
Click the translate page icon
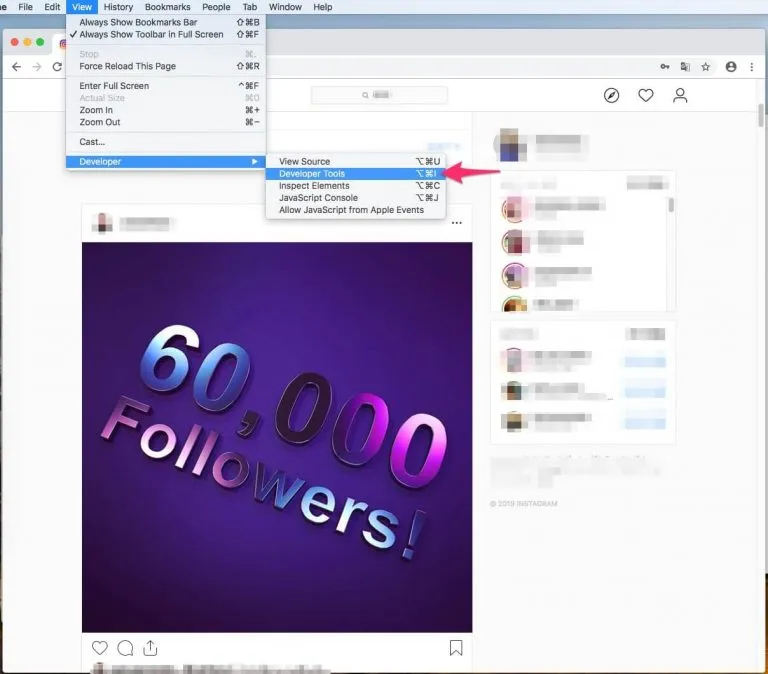pyautogui.click(x=685, y=67)
